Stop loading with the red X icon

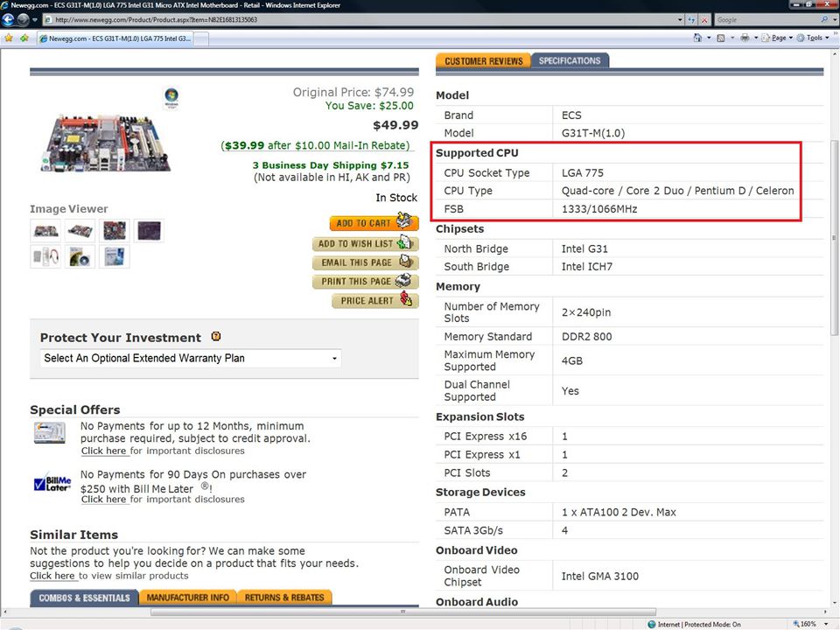(704, 20)
